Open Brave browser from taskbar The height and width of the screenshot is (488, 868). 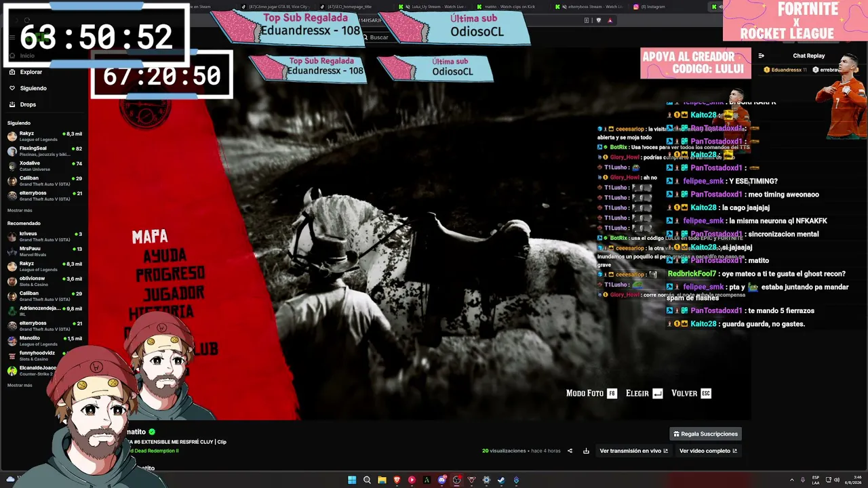click(397, 480)
